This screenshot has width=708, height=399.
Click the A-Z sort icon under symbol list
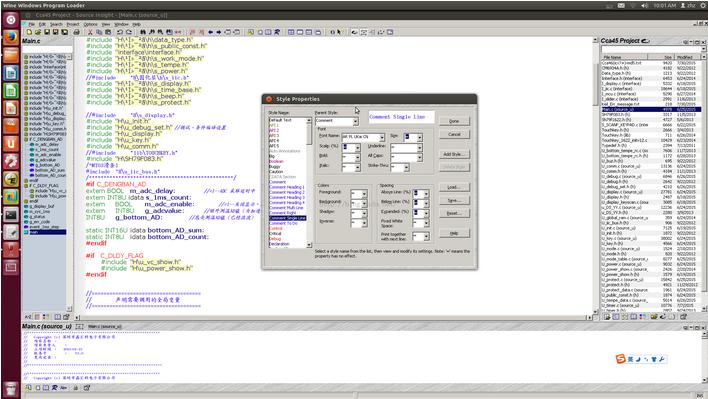[28, 317]
